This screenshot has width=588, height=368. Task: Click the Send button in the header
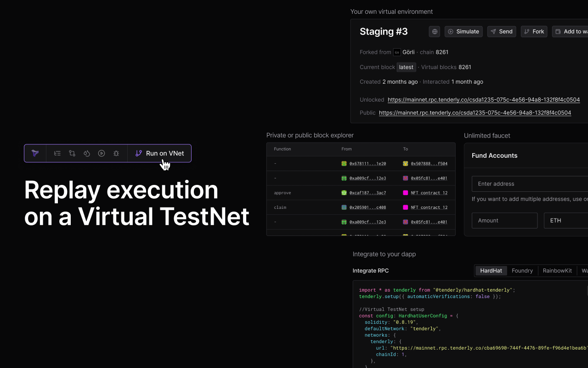(501, 31)
